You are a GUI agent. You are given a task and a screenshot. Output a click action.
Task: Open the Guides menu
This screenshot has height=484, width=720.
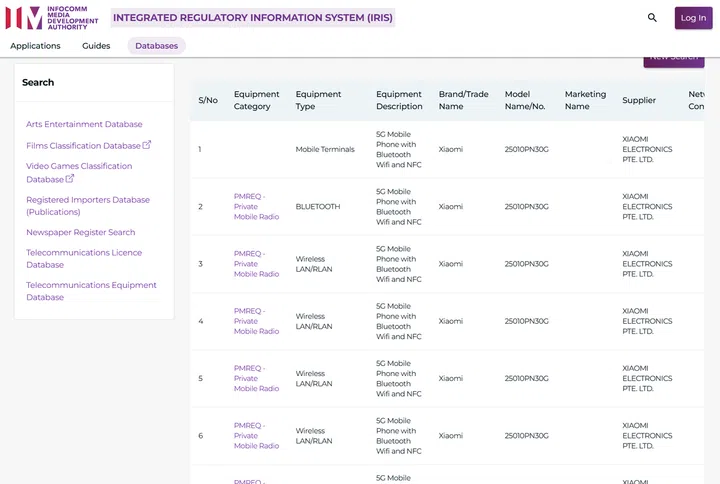coord(96,46)
